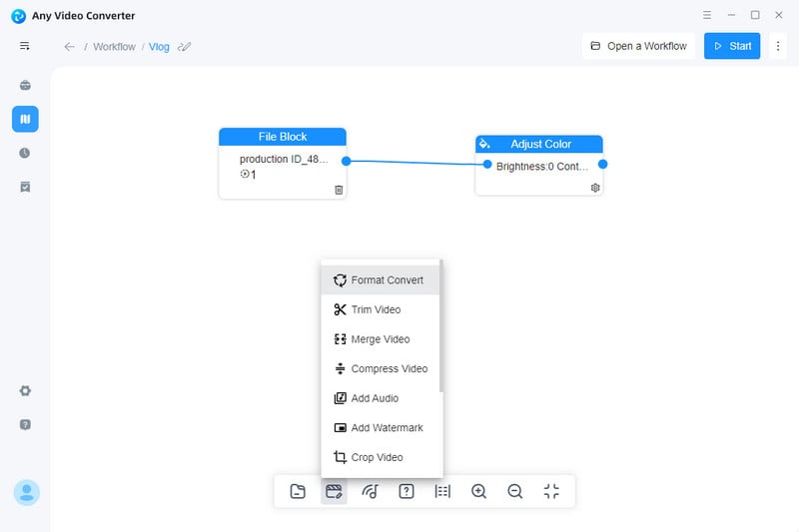Choose Format Convert from the menu

pos(381,280)
